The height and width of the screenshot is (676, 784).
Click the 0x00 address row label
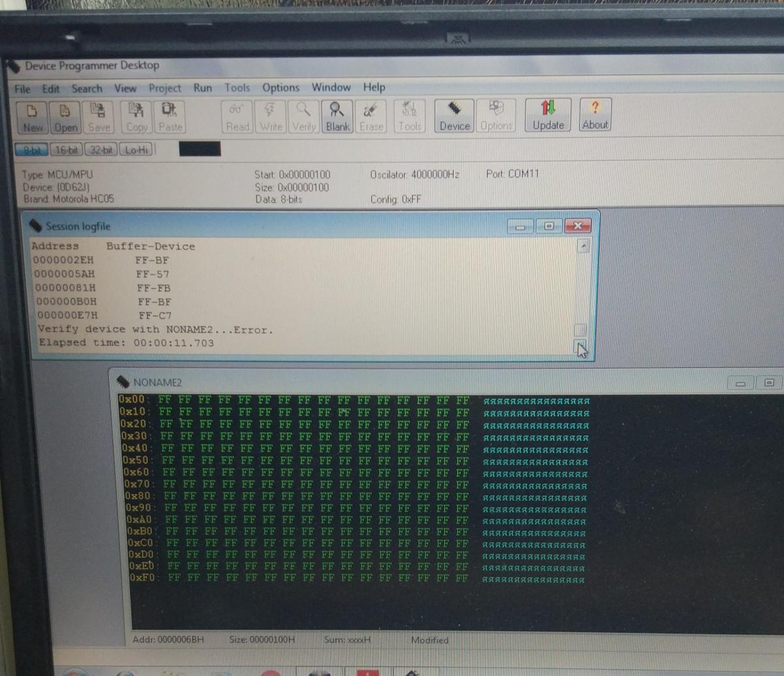pyautogui.click(x=135, y=399)
